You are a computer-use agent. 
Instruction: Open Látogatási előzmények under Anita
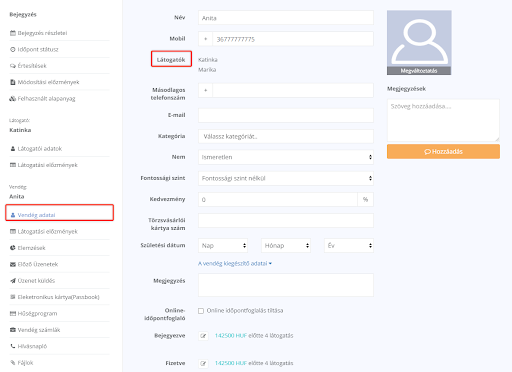click(48, 231)
